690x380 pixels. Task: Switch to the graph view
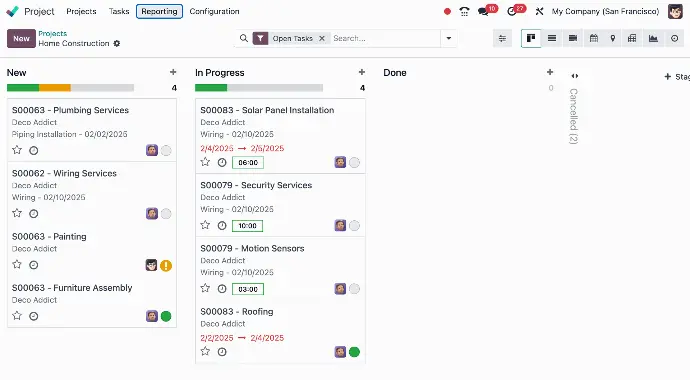click(x=653, y=38)
